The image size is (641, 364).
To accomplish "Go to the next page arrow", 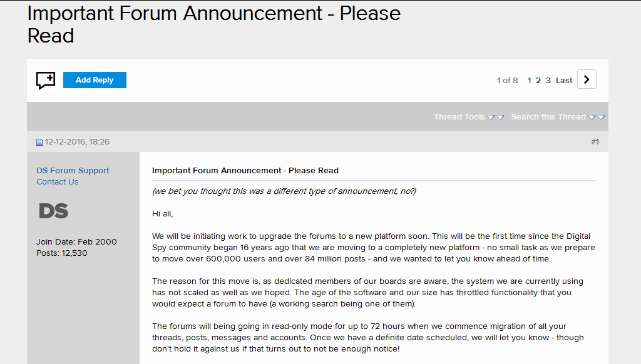I will [x=587, y=79].
